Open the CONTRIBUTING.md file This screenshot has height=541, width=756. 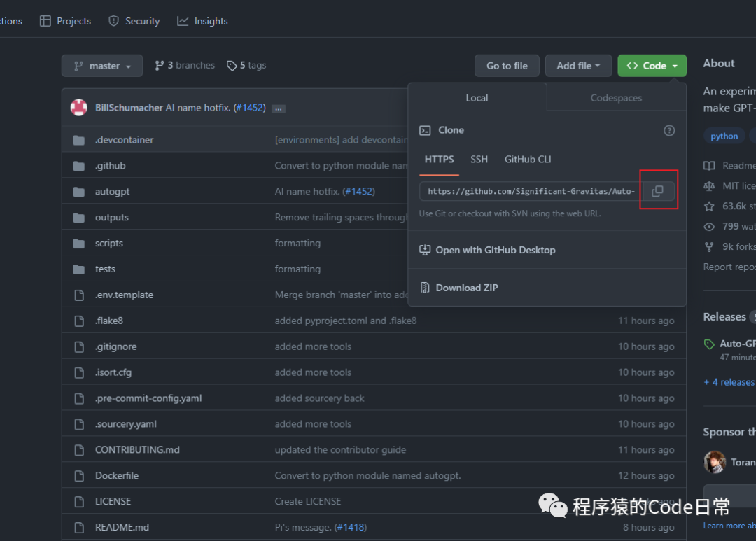(137, 450)
